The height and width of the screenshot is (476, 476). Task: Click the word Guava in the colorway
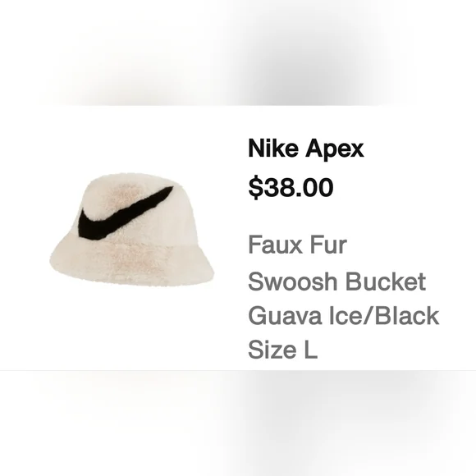[x=285, y=315]
